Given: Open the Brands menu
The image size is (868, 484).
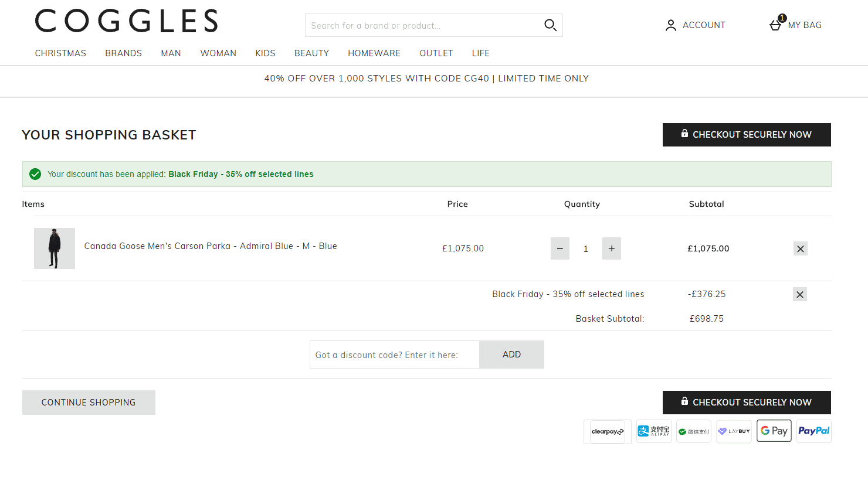Looking at the screenshot, I should click(124, 53).
